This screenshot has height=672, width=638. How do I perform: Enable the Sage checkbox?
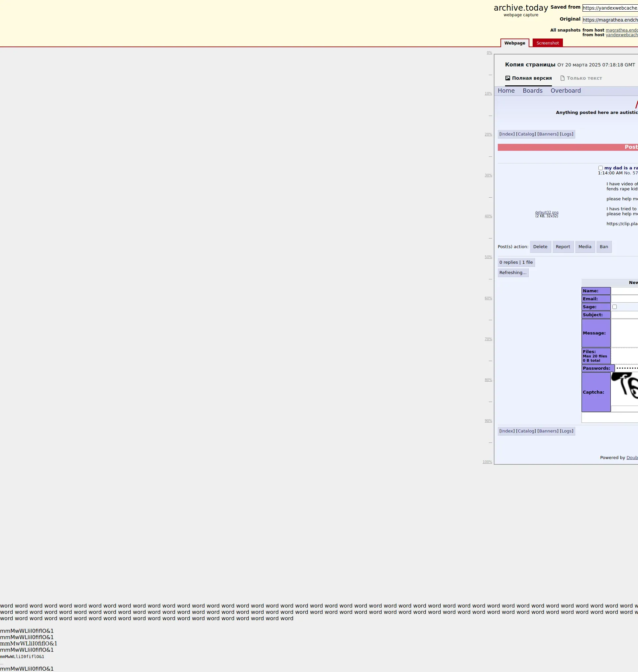pyautogui.click(x=614, y=307)
